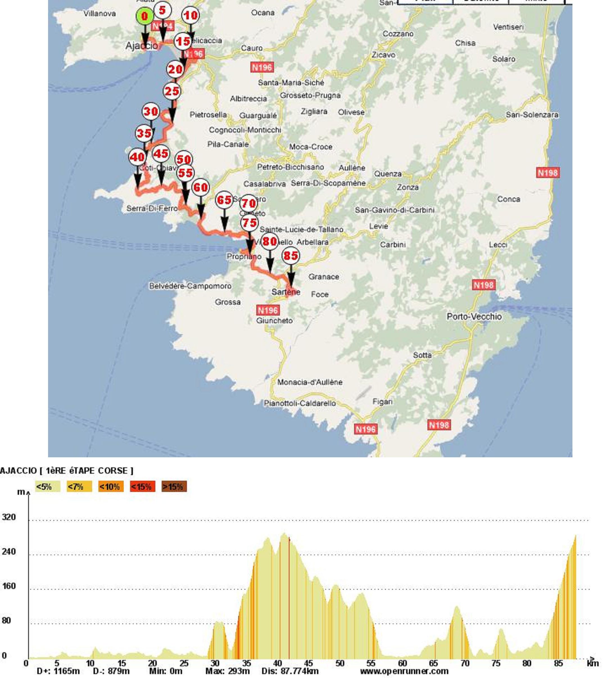This screenshot has height=691, width=616.
Task: Click the kilometer 5 route marker
Action: point(162,10)
